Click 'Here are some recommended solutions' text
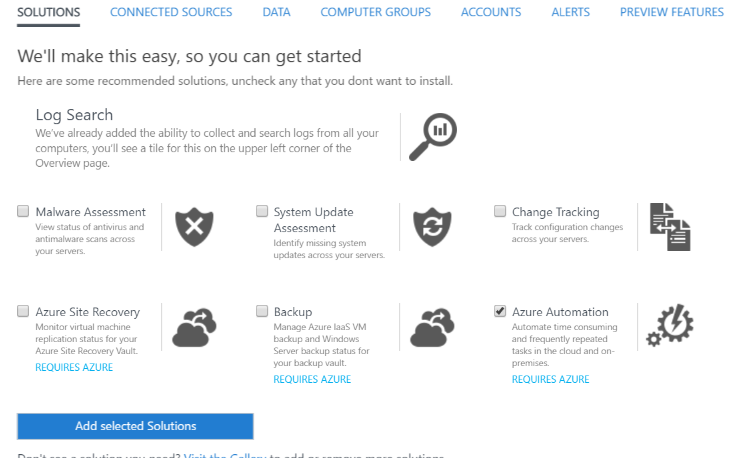 [235, 81]
